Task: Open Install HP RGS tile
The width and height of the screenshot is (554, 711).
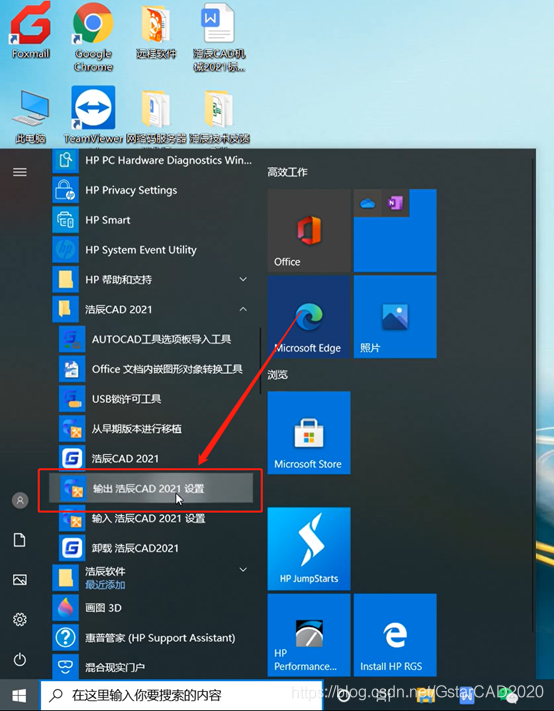Action: pos(395,635)
